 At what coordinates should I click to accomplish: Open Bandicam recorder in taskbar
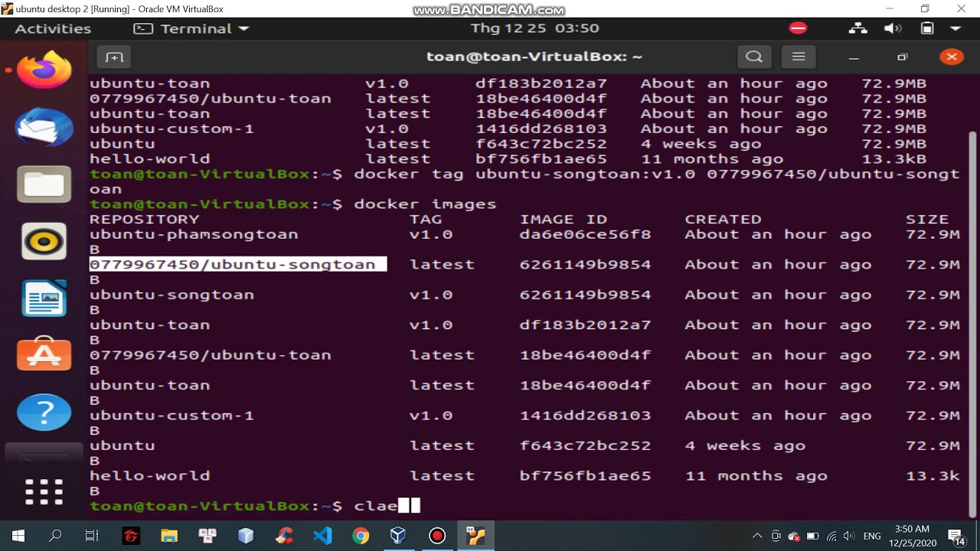pyautogui.click(x=437, y=536)
